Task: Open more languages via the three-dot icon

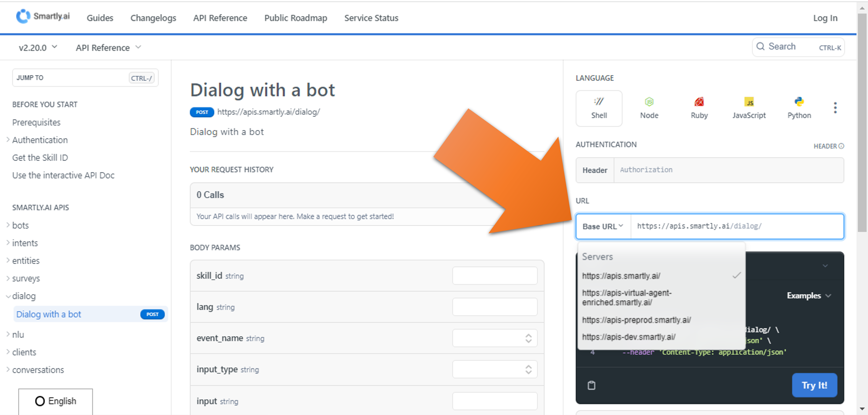Action: tap(835, 108)
